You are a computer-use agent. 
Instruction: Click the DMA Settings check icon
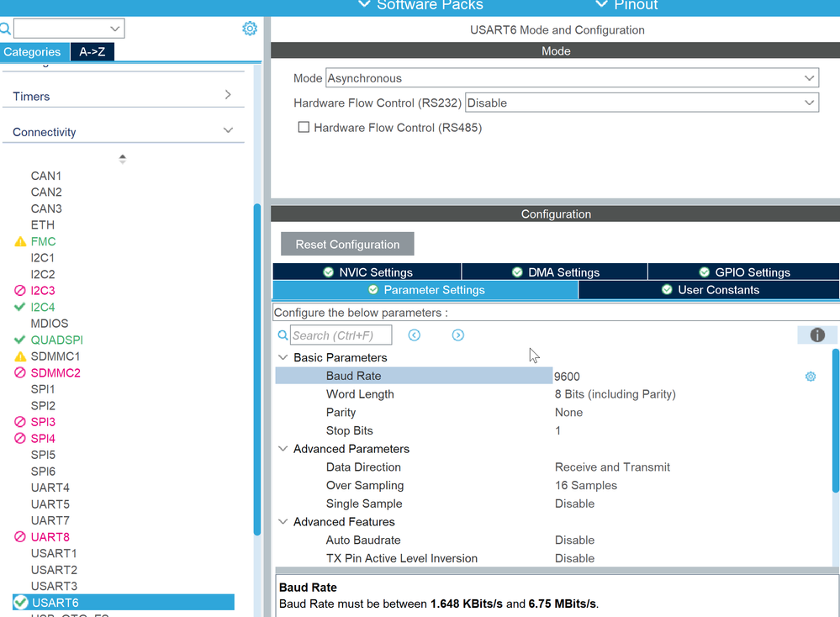tap(517, 272)
